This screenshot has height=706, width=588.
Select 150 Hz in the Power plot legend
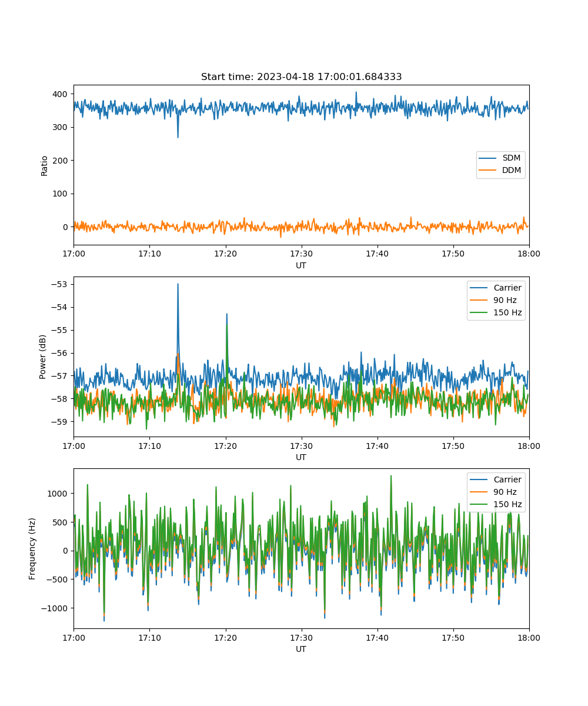coord(507,312)
